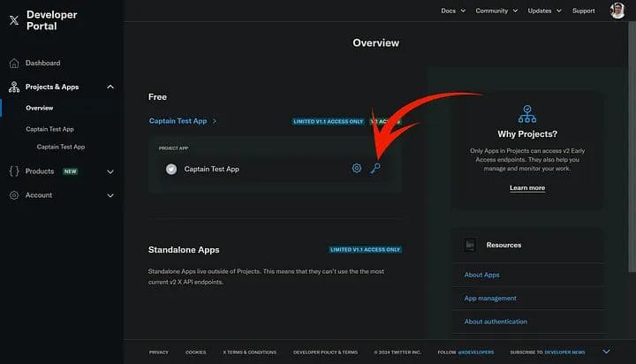The height and width of the screenshot is (364, 636).
Task: Click Privacy footer link
Action: [x=159, y=353]
